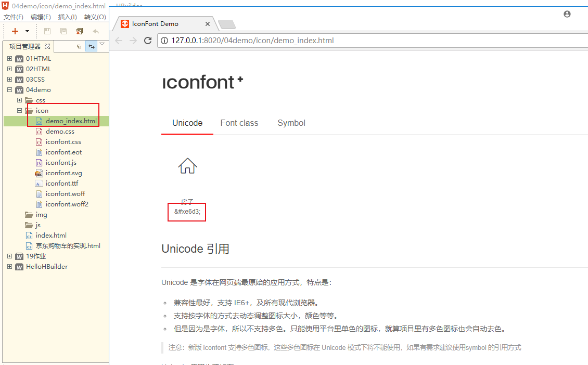This screenshot has height=365, width=588.
Task: Expand the 02HTML project
Action: click(x=10, y=69)
